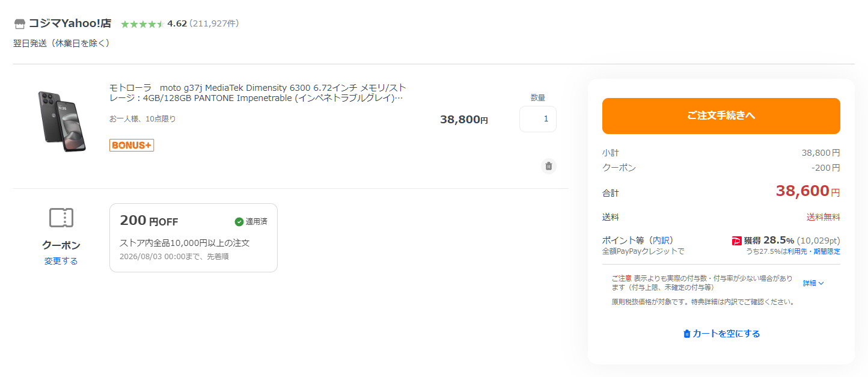The height and width of the screenshot is (377, 868).
Task: Click the moto g37j product thumbnail
Action: [61, 121]
